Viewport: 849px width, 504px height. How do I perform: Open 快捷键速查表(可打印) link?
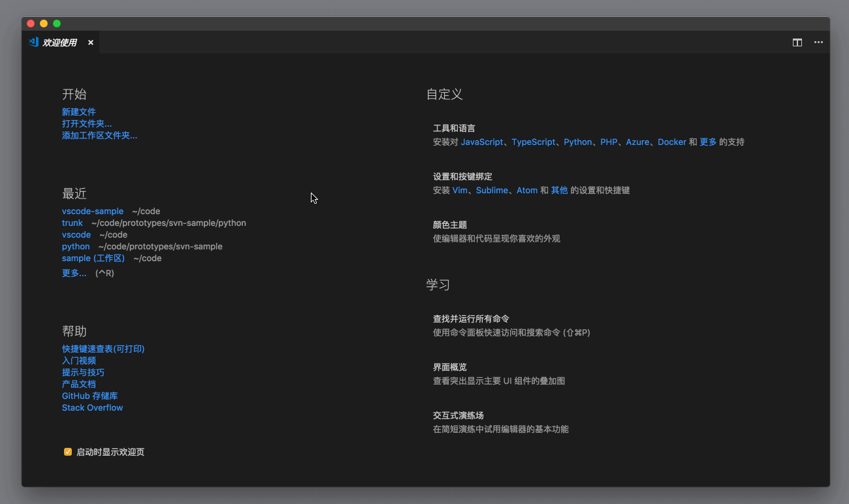click(103, 349)
